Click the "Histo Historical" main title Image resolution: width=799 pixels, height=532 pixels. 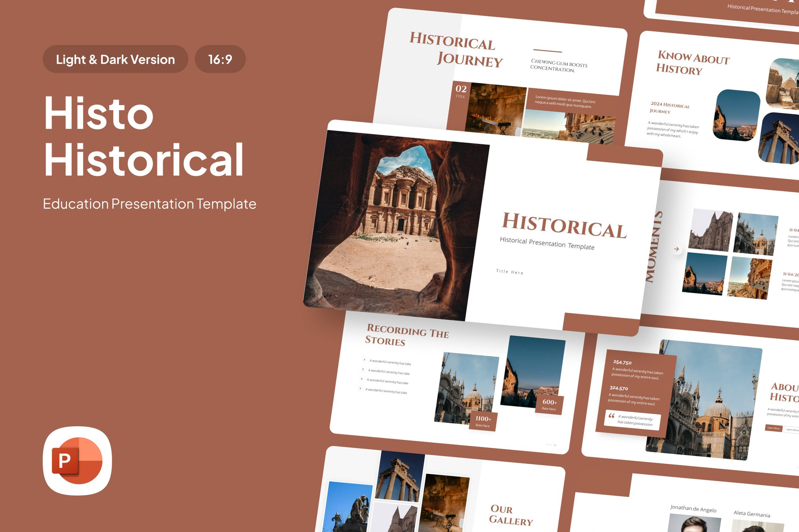[x=144, y=136]
